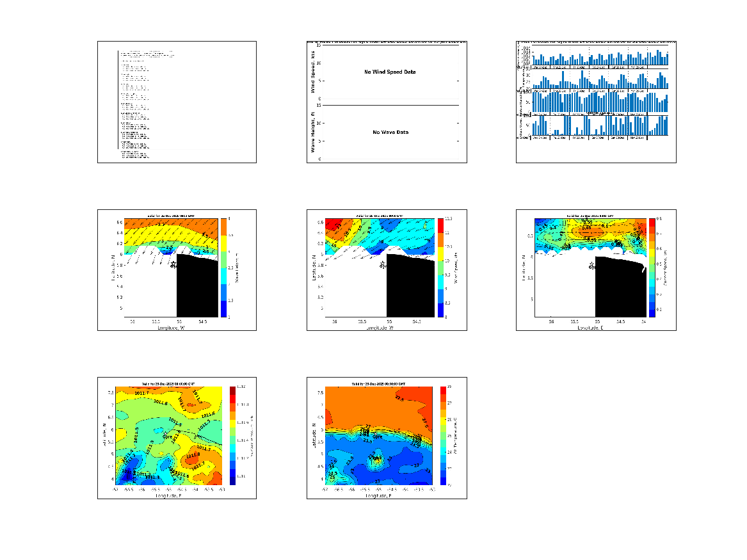
Task: Click the surface pressure map colorbar
Action: pos(232,436)
